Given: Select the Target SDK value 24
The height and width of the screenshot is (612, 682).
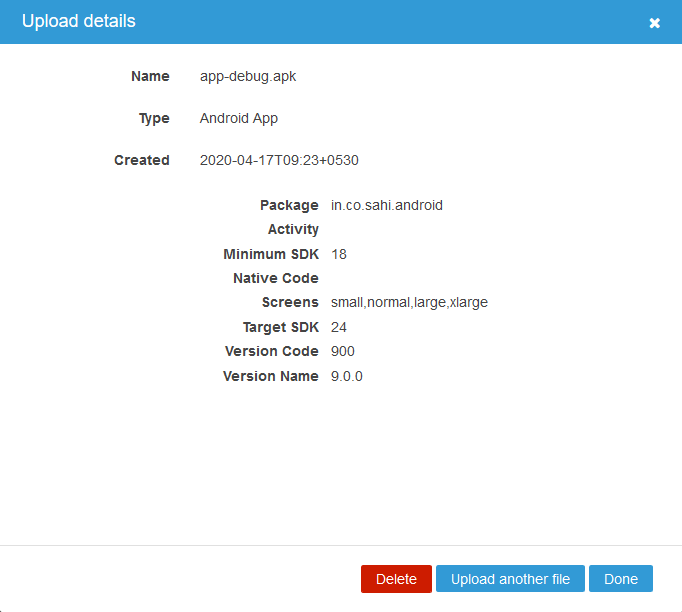Looking at the screenshot, I should [x=339, y=327].
